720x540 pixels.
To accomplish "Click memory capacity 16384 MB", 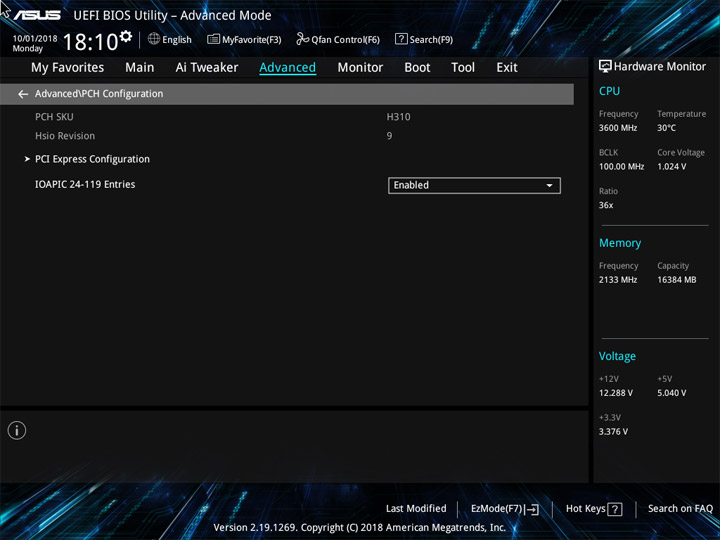I will (676, 280).
